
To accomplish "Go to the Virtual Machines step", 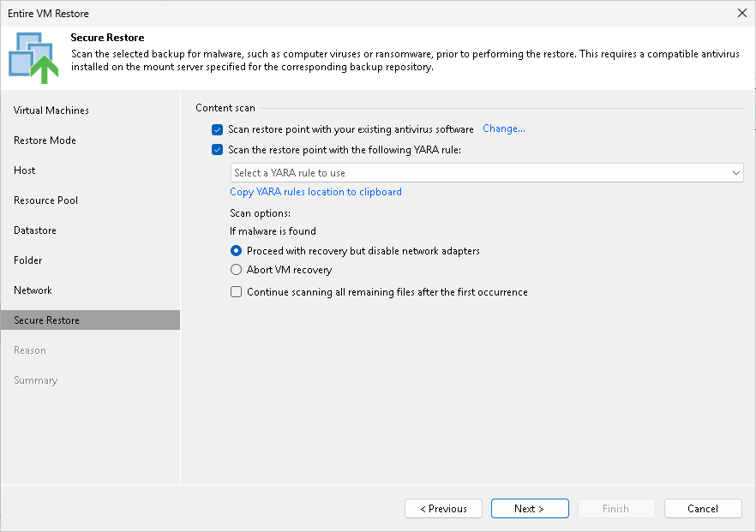I will tap(51, 110).
